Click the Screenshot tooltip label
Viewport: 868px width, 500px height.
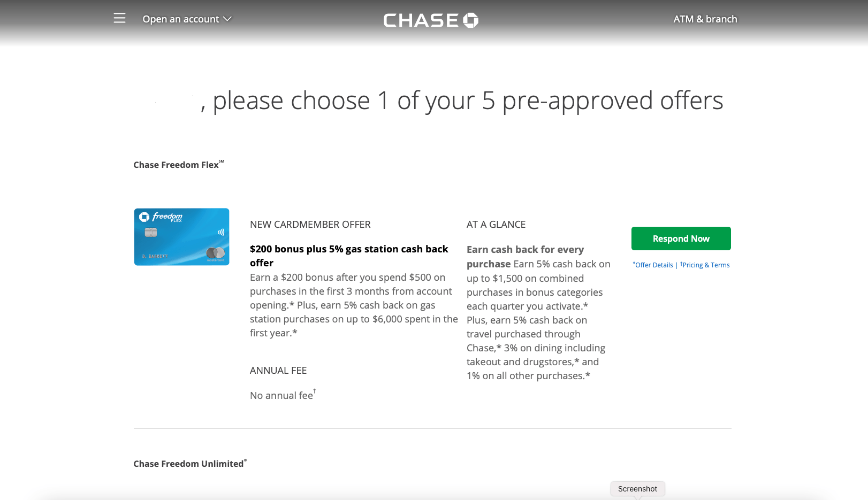[638, 489]
